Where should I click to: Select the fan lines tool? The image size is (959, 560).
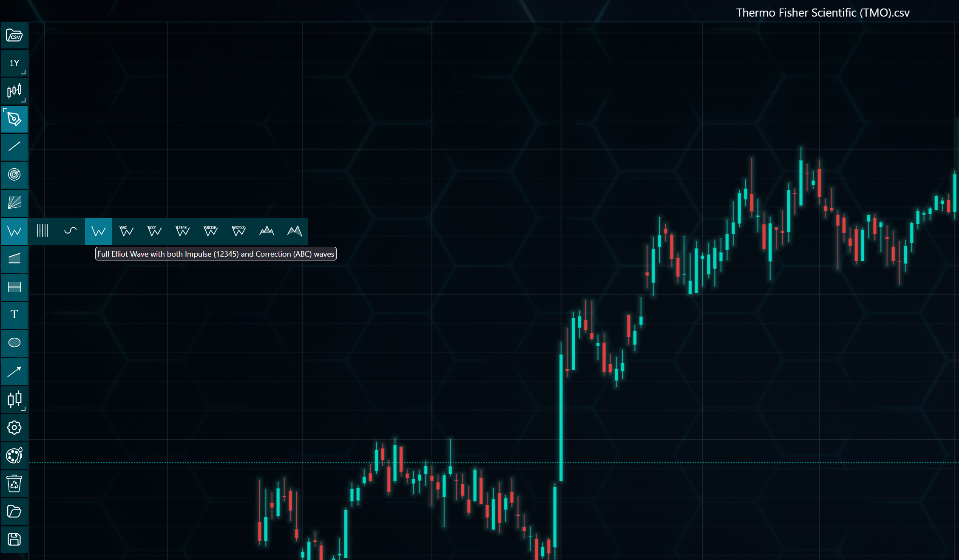point(14,203)
